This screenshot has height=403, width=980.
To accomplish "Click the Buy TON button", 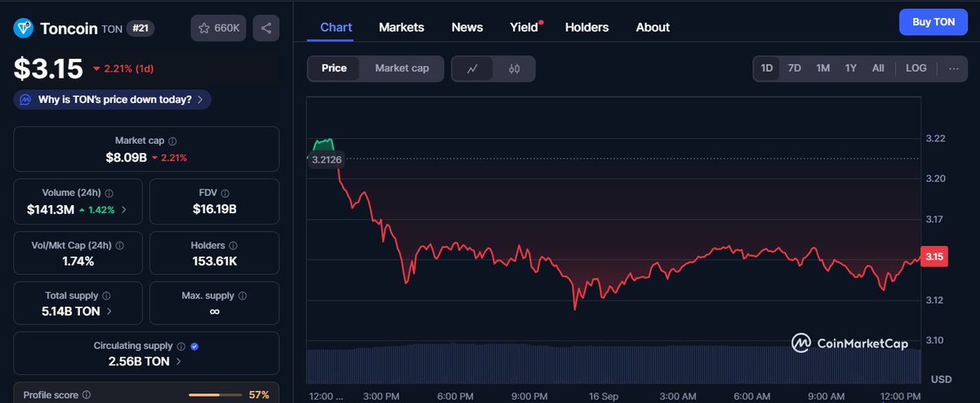I will click(933, 22).
